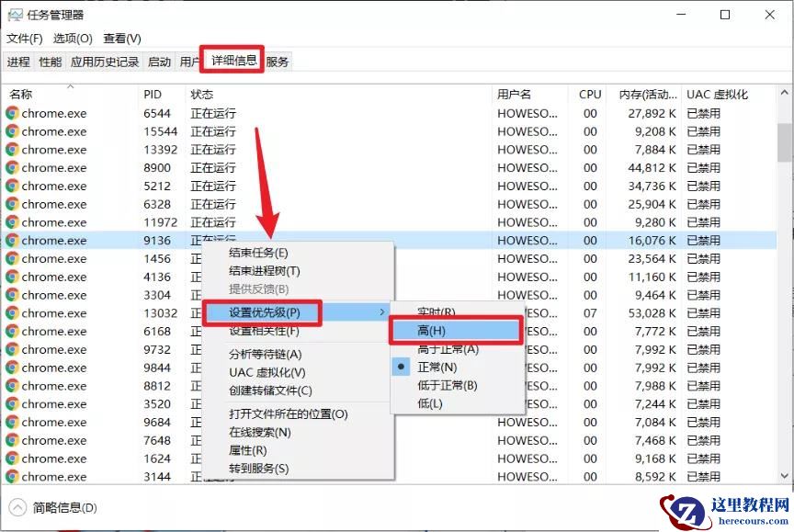Click the chrome.exe icon for PID 3144

pyautogui.click(x=11, y=478)
